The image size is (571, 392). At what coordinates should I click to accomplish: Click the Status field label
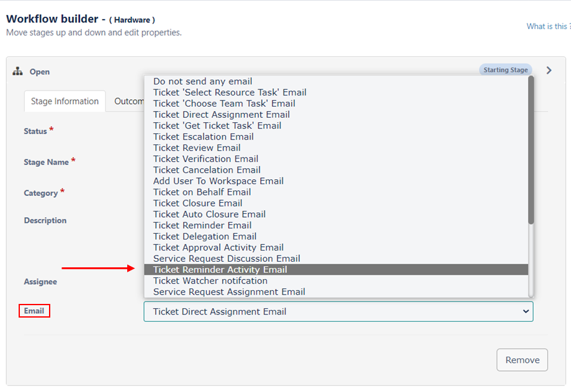tap(35, 131)
